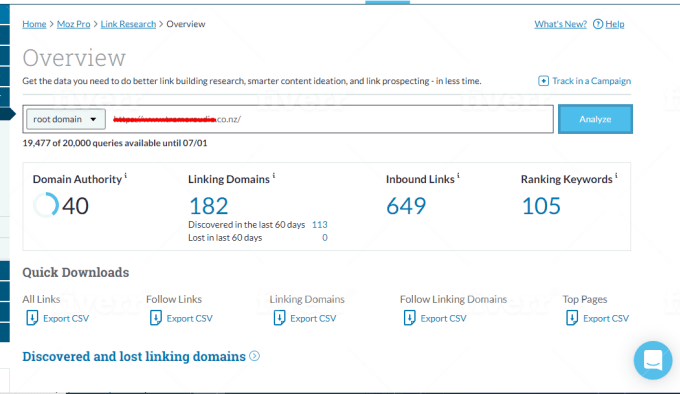This screenshot has width=680, height=394.
Task: Click the 113 discovered domains number
Action: (320, 225)
